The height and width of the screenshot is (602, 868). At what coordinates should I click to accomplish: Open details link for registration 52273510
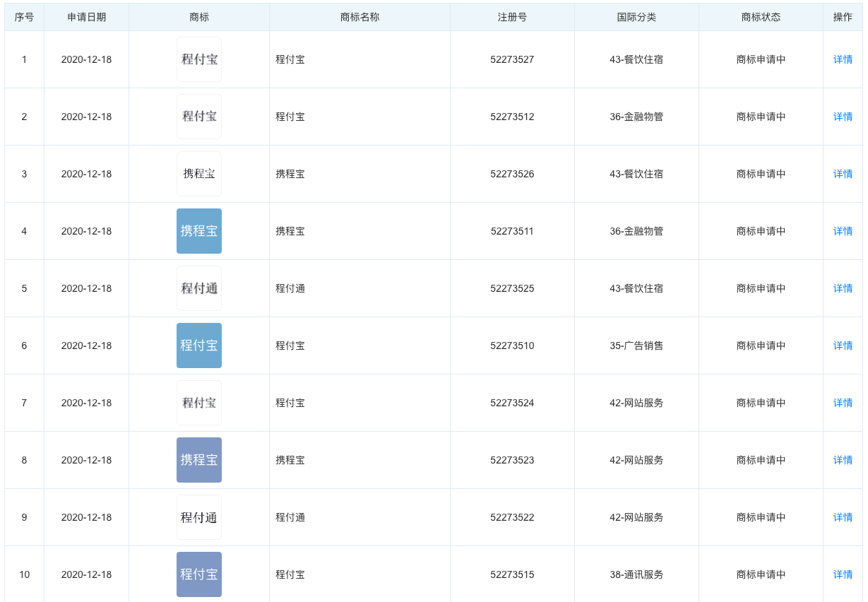pos(843,346)
